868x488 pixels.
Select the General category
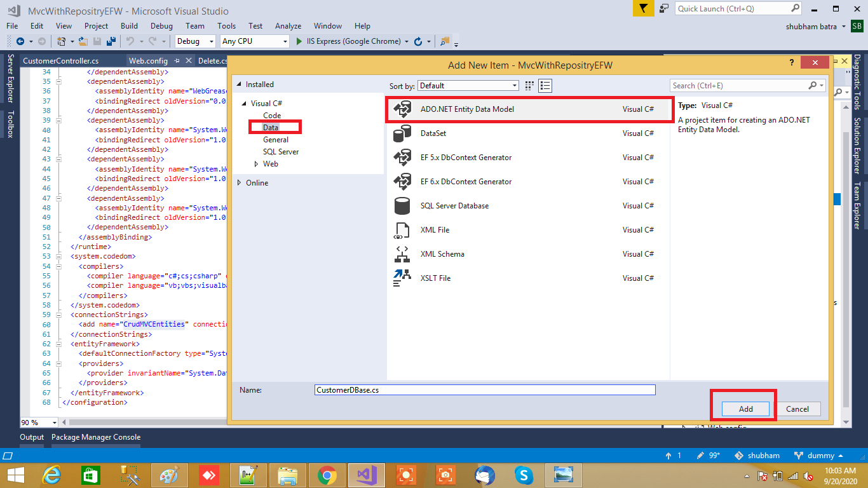[x=276, y=140]
